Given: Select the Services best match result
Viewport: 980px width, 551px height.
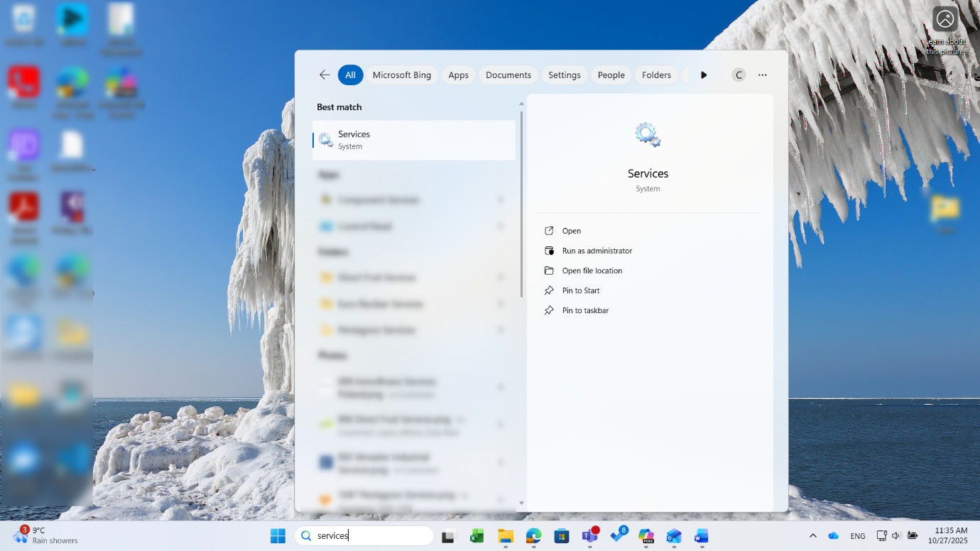Looking at the screenshot, I should click(x=414, y=140).
